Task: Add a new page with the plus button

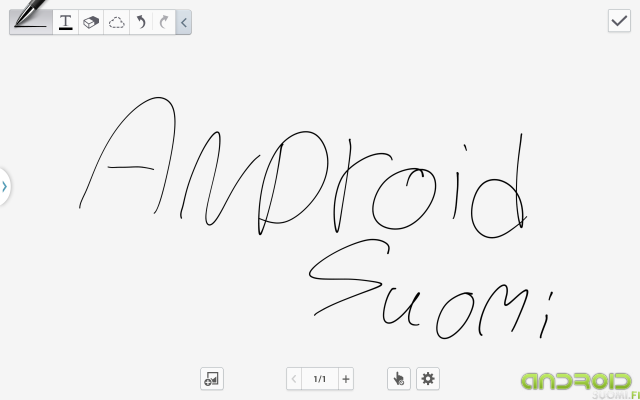Action: [346, 379]
